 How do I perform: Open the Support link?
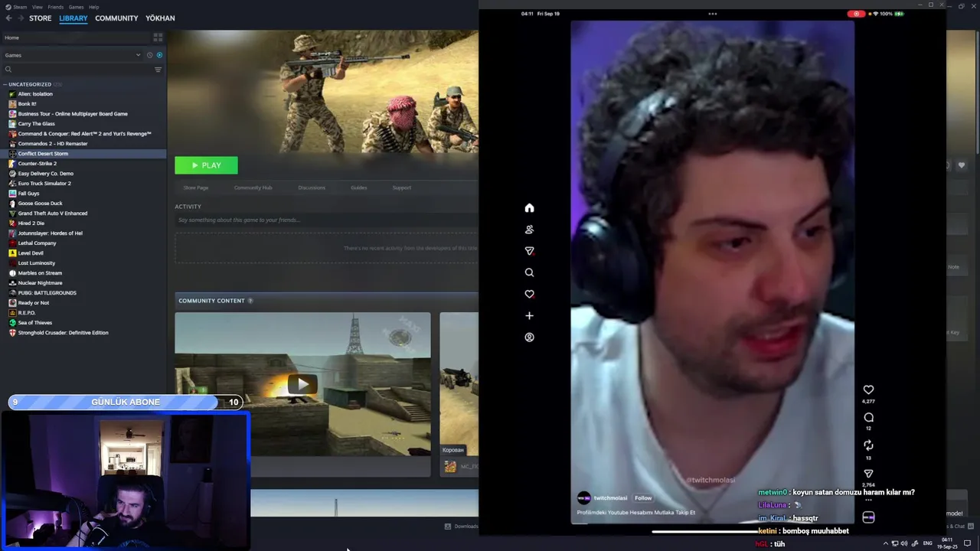(x=402, y=187)
